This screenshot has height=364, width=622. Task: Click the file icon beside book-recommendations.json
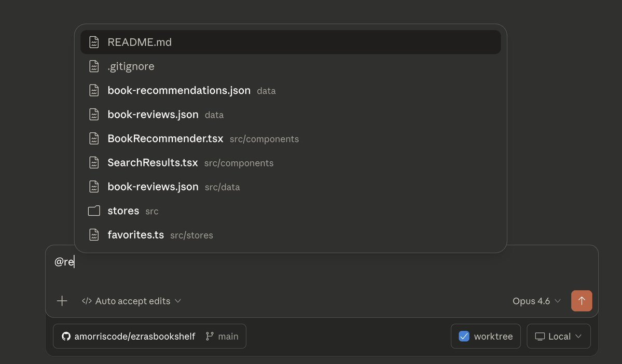tap(94, 90)
